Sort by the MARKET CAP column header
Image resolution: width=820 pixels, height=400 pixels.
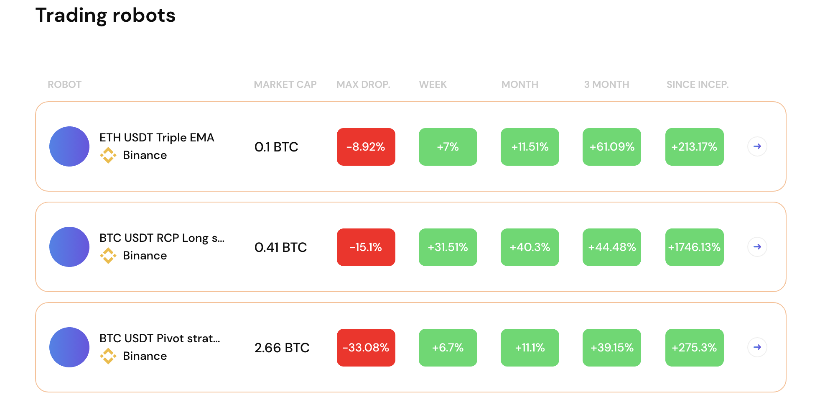coord(285,85)
